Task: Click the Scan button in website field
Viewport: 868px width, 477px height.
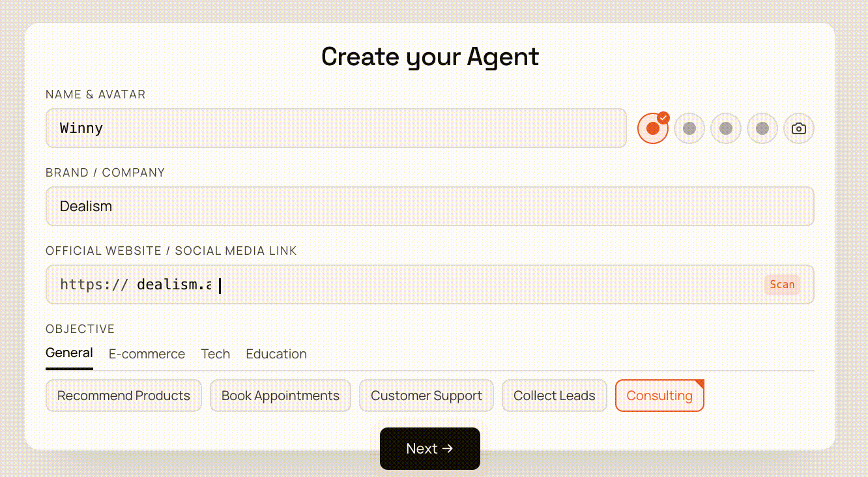Action: pyautogui.click(x=782, y=285)
